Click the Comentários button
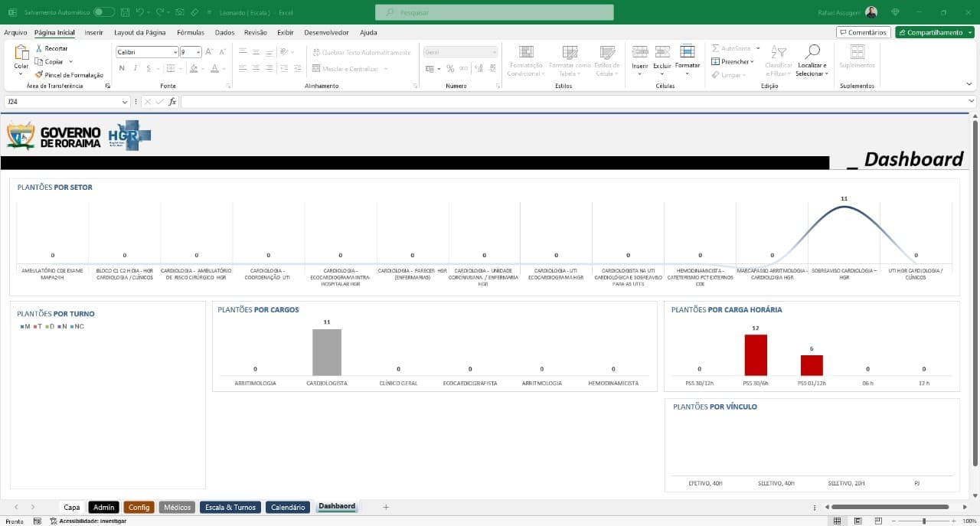980x526 pixels. click(863, 33)
